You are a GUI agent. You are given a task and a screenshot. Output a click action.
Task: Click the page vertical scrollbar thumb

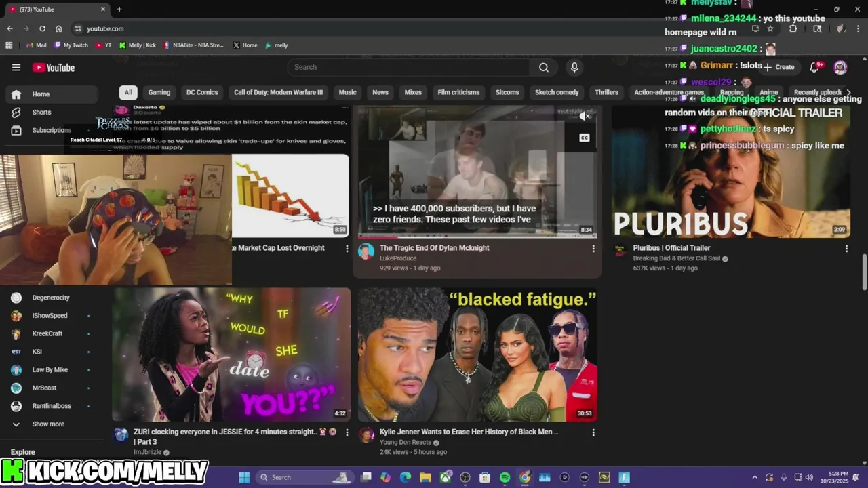pos(864,271)
